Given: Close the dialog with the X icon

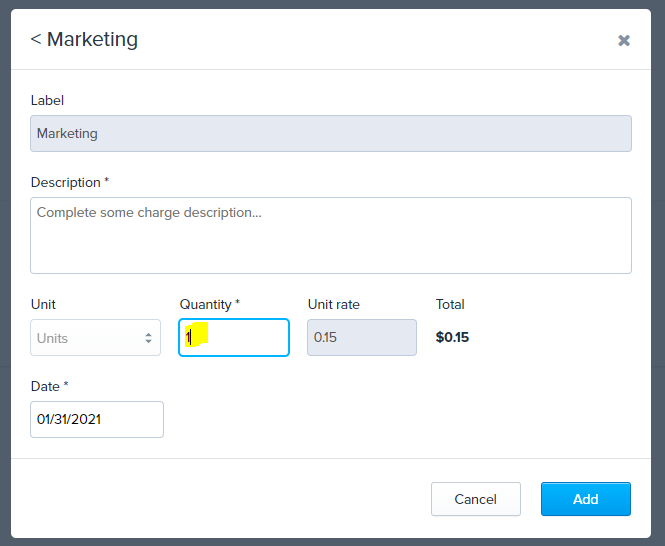Looking at the screenshot, I should (x=624, y=40).
